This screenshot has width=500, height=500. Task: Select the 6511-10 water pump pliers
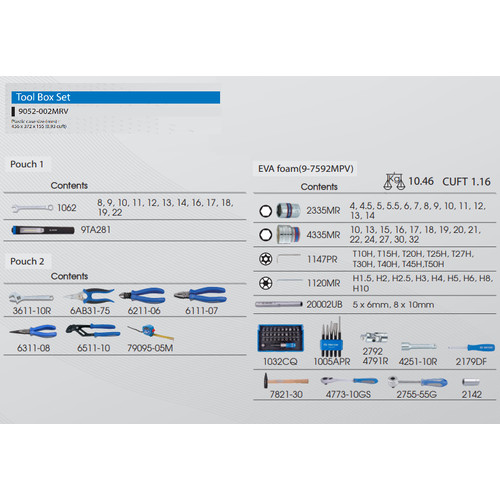coord(93,331)
